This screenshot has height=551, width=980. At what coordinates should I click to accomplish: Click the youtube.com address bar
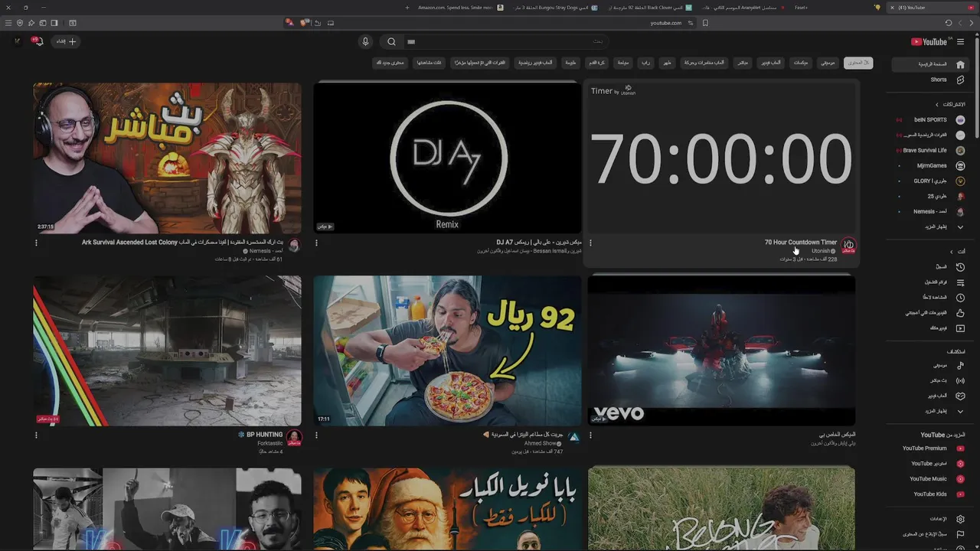tap(665, 23)
